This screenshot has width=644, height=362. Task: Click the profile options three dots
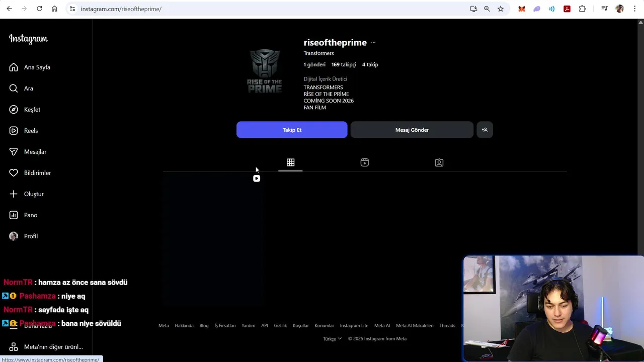(x=373, y=43)
